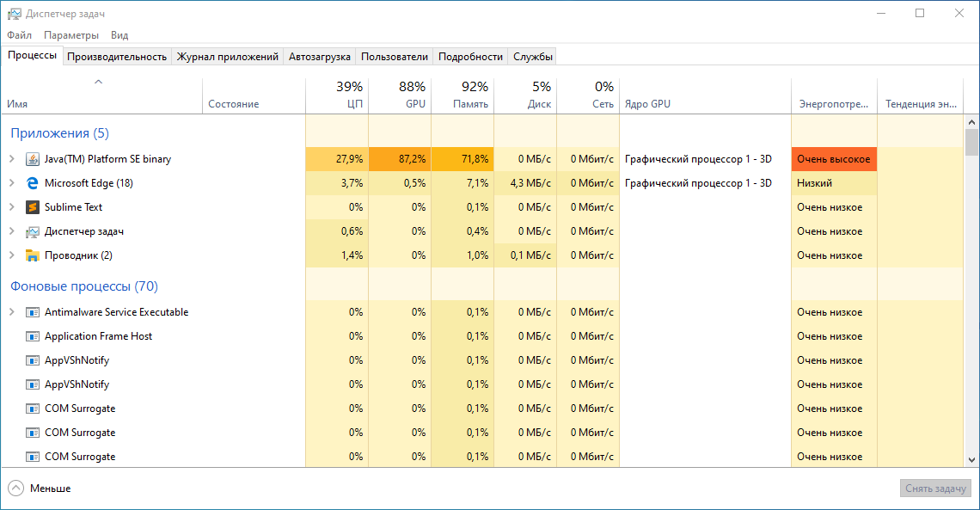
Task: Expand the Java Platform SE binary row
Action: [x=12, y=159]
